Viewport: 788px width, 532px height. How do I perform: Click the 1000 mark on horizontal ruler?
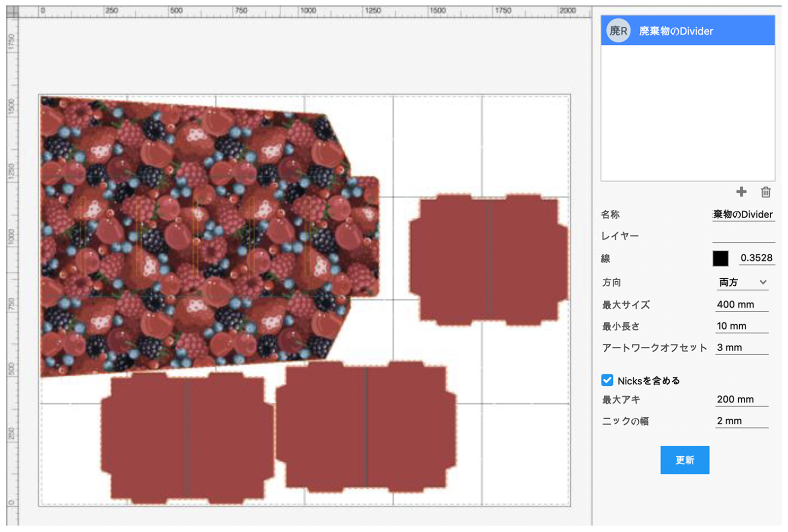308,10
